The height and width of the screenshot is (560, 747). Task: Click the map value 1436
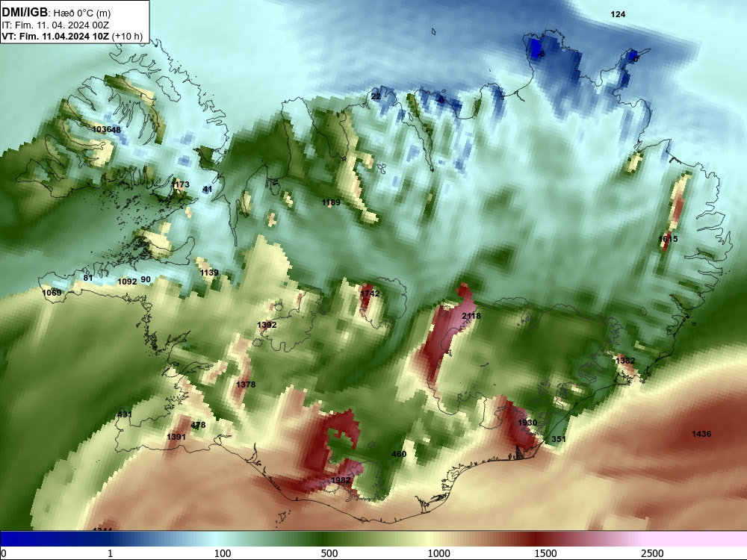tap(701, 434)
